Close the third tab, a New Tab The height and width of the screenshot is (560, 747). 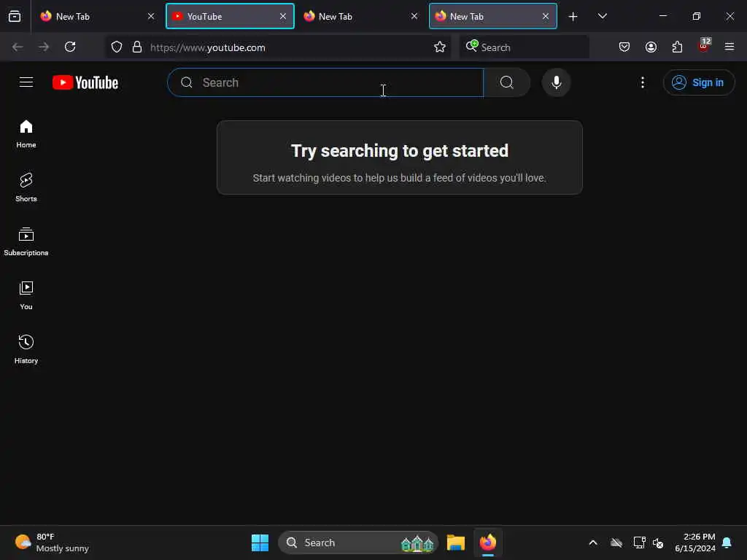(414, 16)
